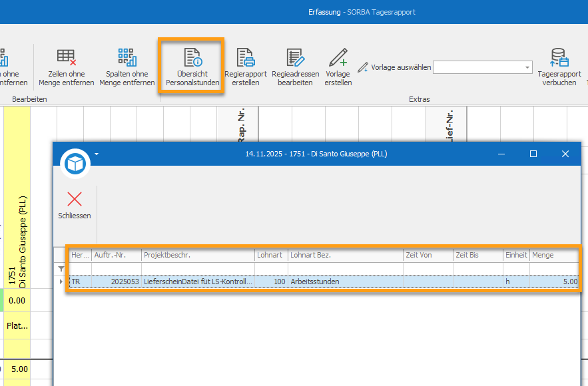The width and height of the screenshot is (588, 386).
Task: Click Lohnart Bez. column header
Action: 346,255
